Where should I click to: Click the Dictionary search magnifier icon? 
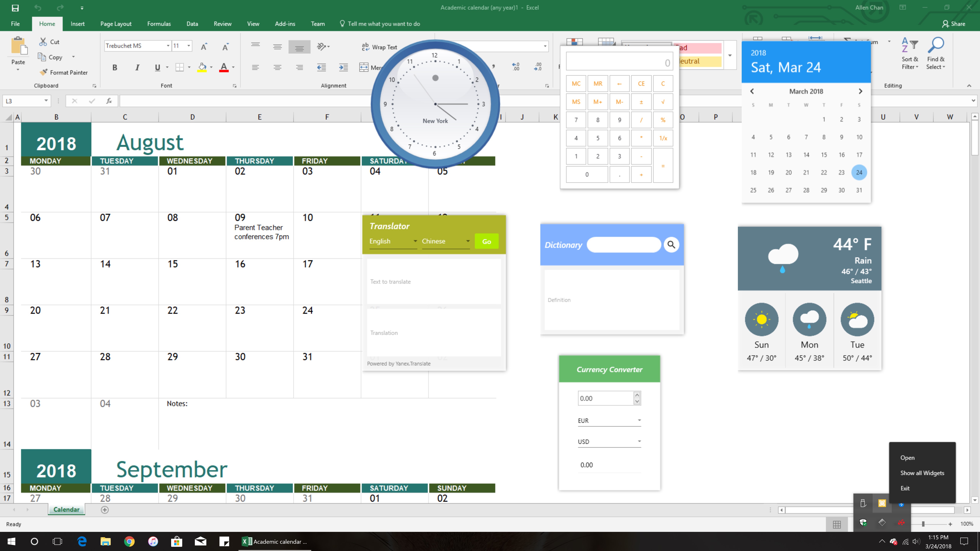point(671,245)
